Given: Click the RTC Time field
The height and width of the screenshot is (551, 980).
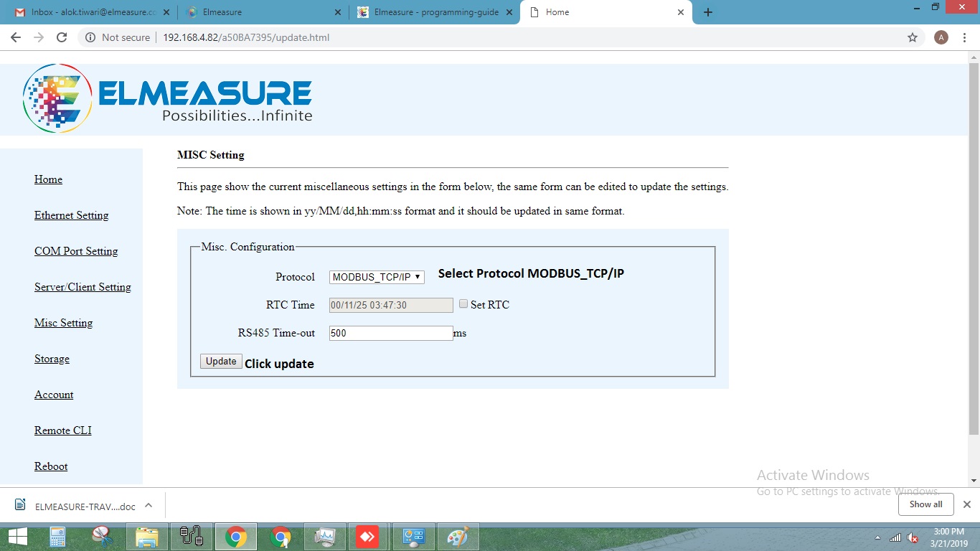Looking at the screenshot, I should pyautogui.click(x=391, y=305).
